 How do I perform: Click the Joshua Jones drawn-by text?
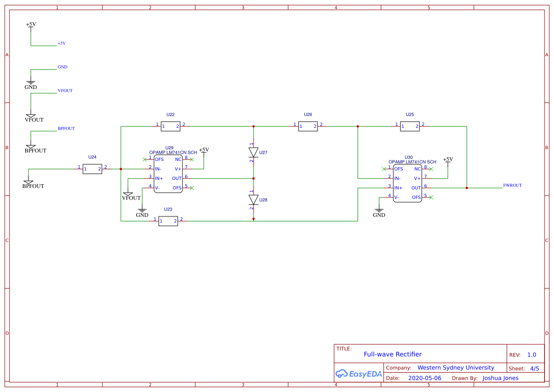(500, 378)
